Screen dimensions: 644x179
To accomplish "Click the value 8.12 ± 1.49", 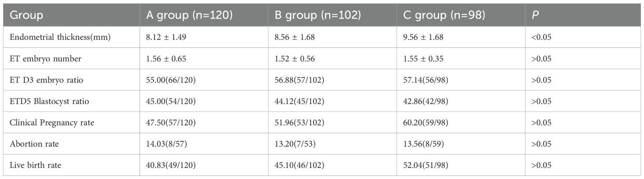I will (167, 37).
